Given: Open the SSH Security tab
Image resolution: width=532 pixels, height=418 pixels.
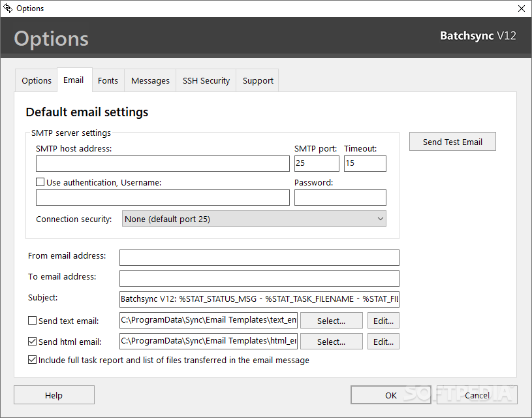Looking at the screenshot, I should pyautogui.click(x=206, y=81).
